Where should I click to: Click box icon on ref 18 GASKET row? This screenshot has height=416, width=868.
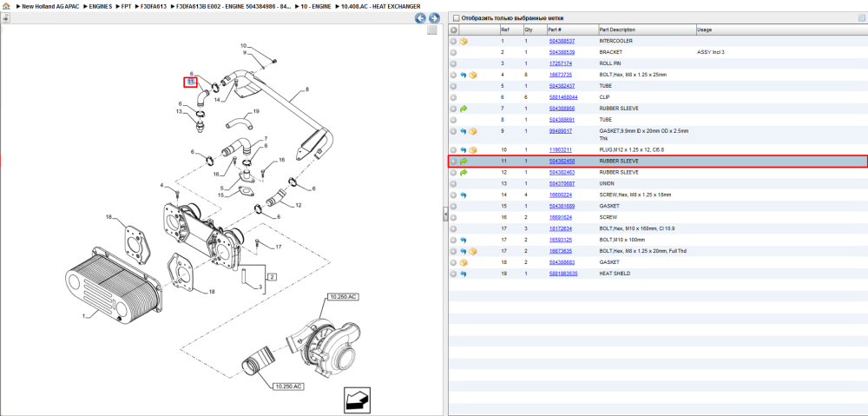coord(464,262)
